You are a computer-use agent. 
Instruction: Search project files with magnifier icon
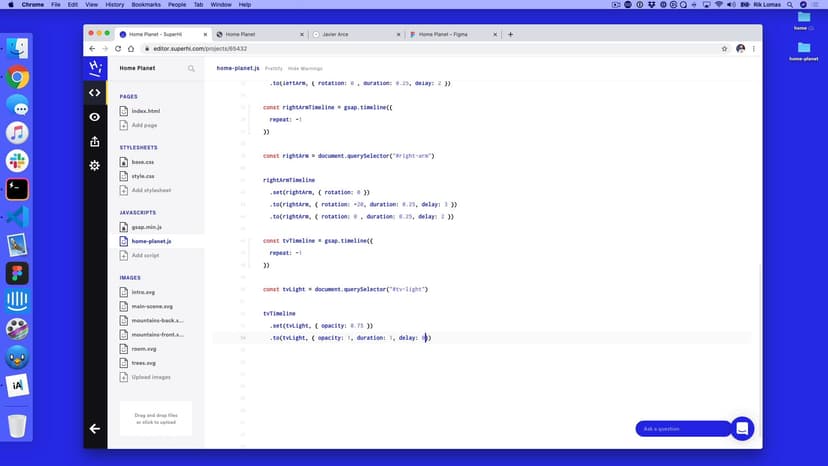pos(192,69)
